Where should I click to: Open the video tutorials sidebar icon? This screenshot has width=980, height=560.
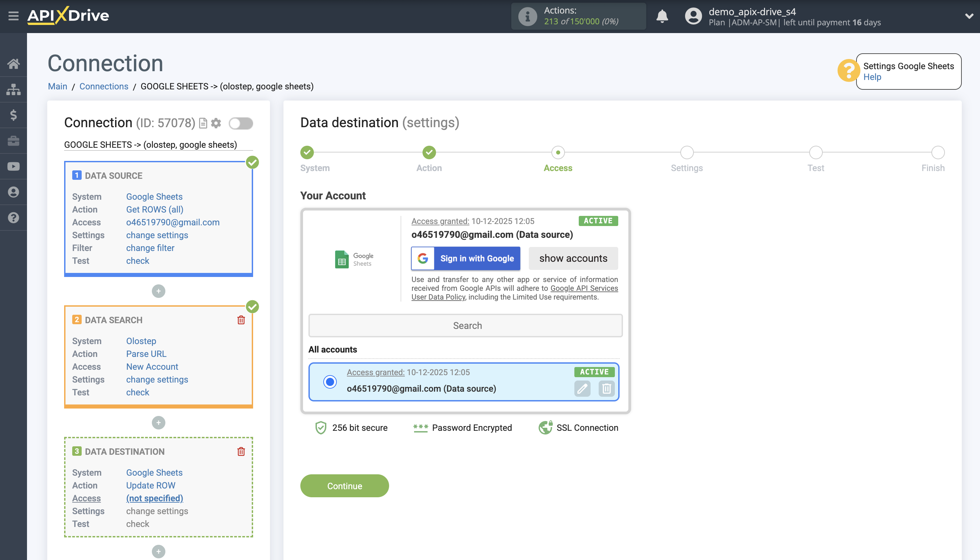pos(13,166)
